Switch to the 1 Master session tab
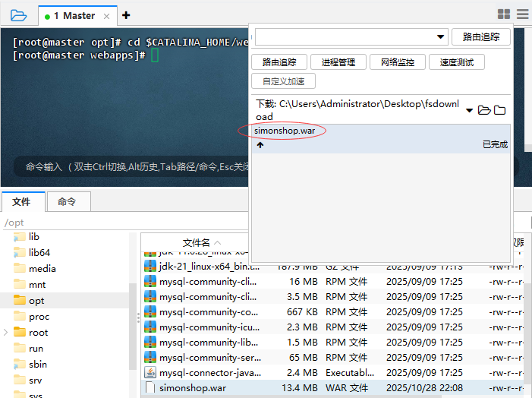The width and height of the screenshot is (532, 398). (x=77, y=16)
